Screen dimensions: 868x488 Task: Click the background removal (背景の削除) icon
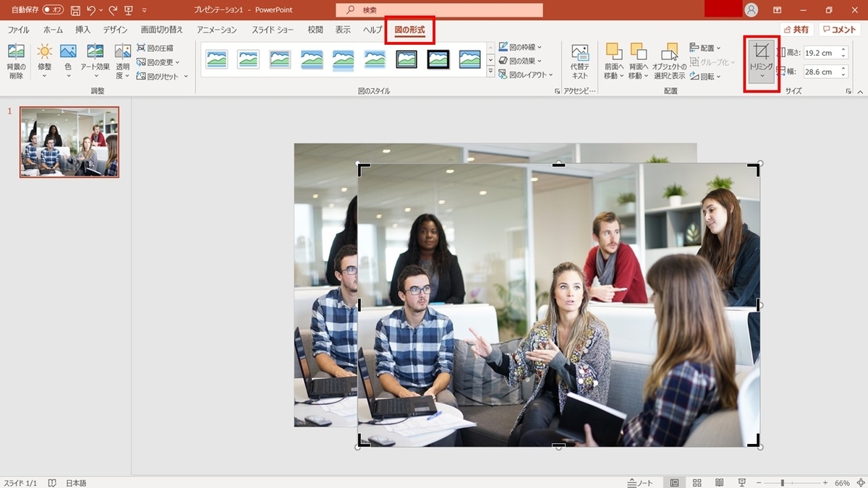[x=16, y=52]
